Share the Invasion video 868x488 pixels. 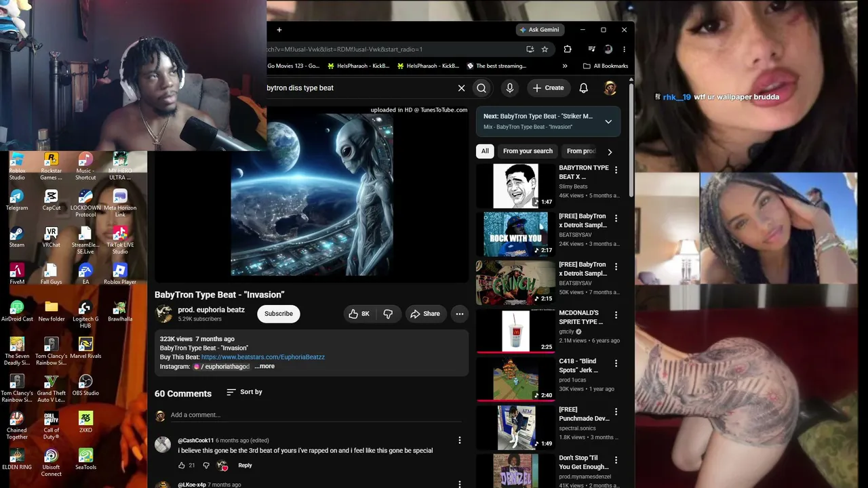pos(425,314)
